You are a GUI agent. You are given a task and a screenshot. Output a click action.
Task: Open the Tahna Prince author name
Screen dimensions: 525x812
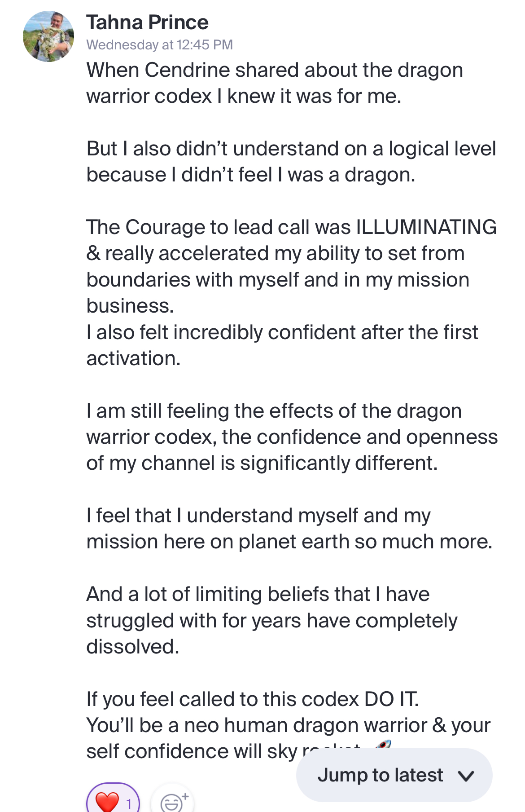147,22
